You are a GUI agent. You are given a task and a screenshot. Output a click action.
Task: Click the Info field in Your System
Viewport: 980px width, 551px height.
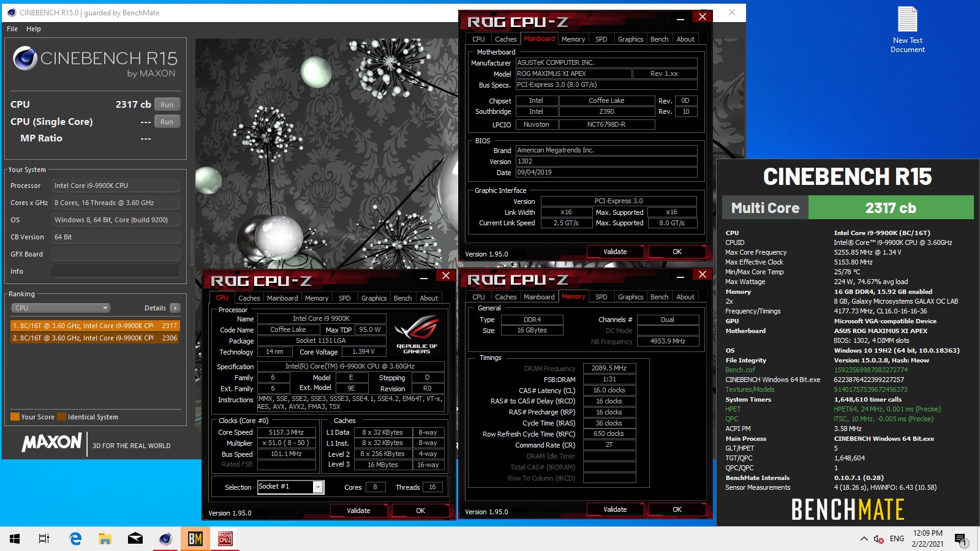pos(116,271)
